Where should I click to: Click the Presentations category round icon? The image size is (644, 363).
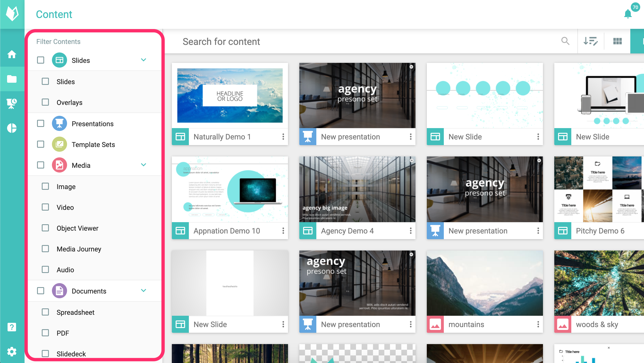pyautogui.click(x=59, y=123)
